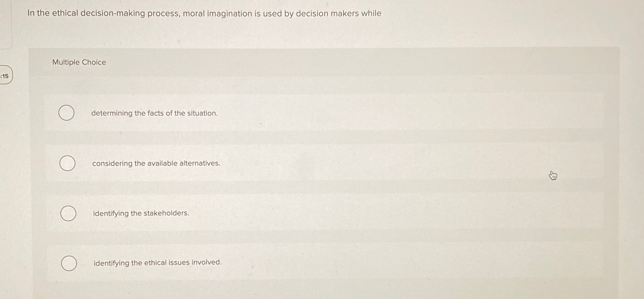Select the radio button for 'determining the facts of the situation'
Screen dimensions: 644x299
click(67, 112)
